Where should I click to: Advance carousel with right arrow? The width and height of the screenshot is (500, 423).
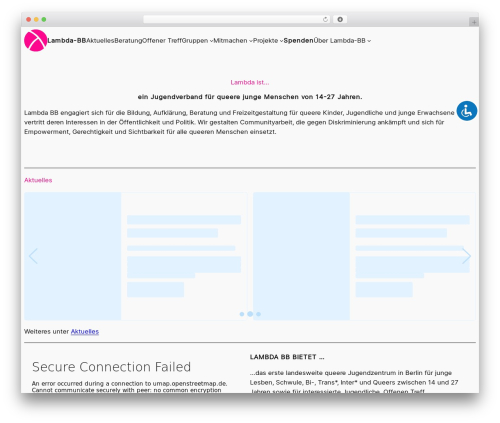coord(466,256)
